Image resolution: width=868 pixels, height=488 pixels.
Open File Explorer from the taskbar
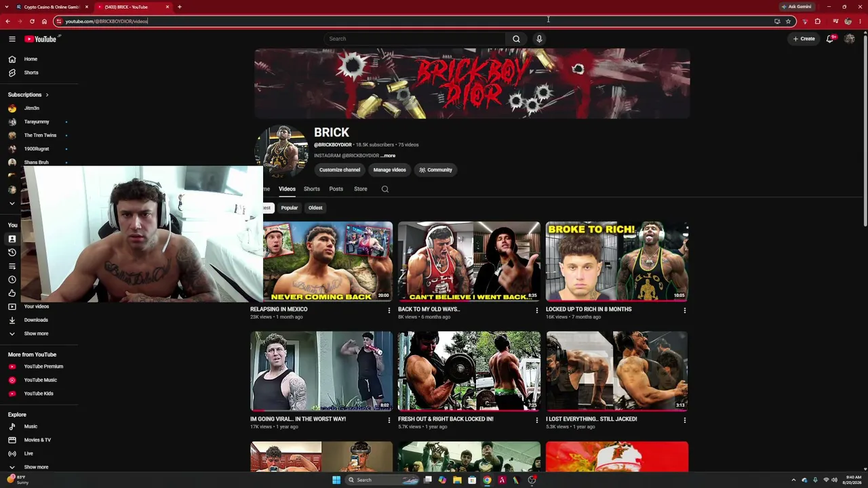457,480
